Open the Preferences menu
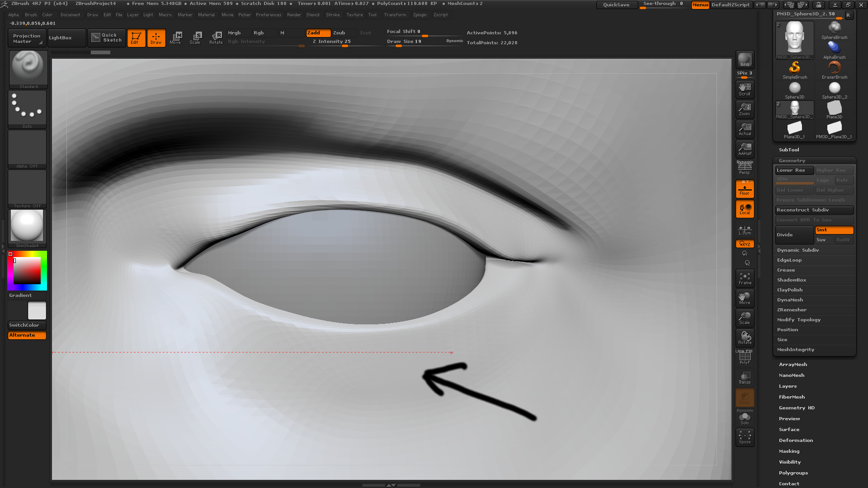Screen dimensions: 868x488 [x=269, y=15]
